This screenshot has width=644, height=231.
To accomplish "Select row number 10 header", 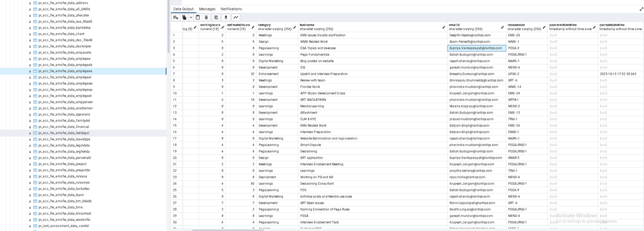I will pyautogui.click(x=177, y=93).
